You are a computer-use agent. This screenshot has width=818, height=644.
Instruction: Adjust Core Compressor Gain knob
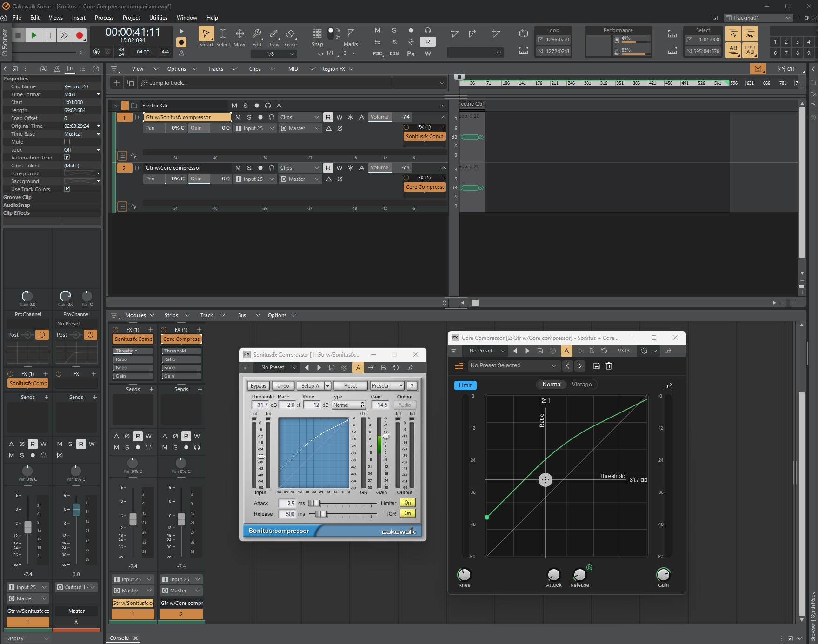[x=663, y=575]
